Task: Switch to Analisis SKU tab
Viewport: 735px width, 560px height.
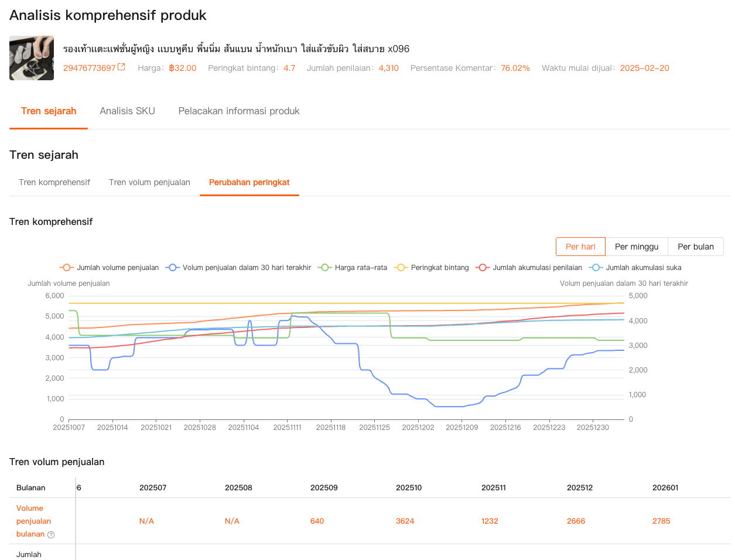Action: (x=127, y=111)
